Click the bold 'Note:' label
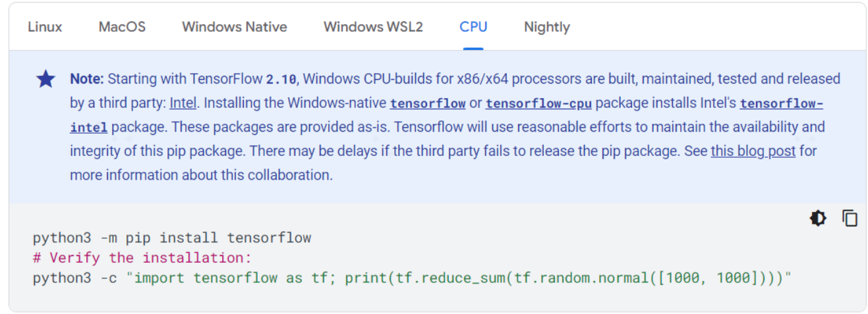This screenshot has width=868, height=314. 87,79
